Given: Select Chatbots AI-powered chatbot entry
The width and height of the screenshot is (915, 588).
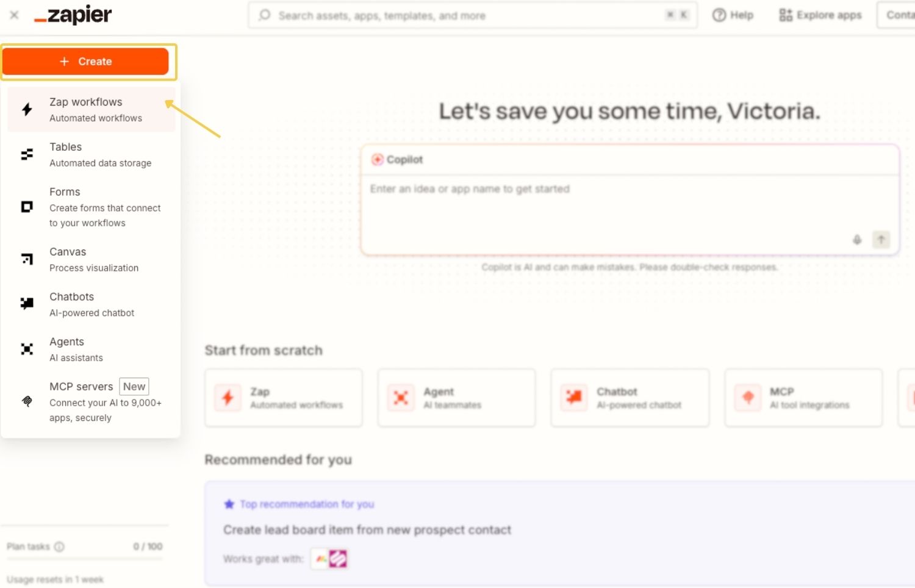Looking at the screenshot, I should click(x=91, y=304).
